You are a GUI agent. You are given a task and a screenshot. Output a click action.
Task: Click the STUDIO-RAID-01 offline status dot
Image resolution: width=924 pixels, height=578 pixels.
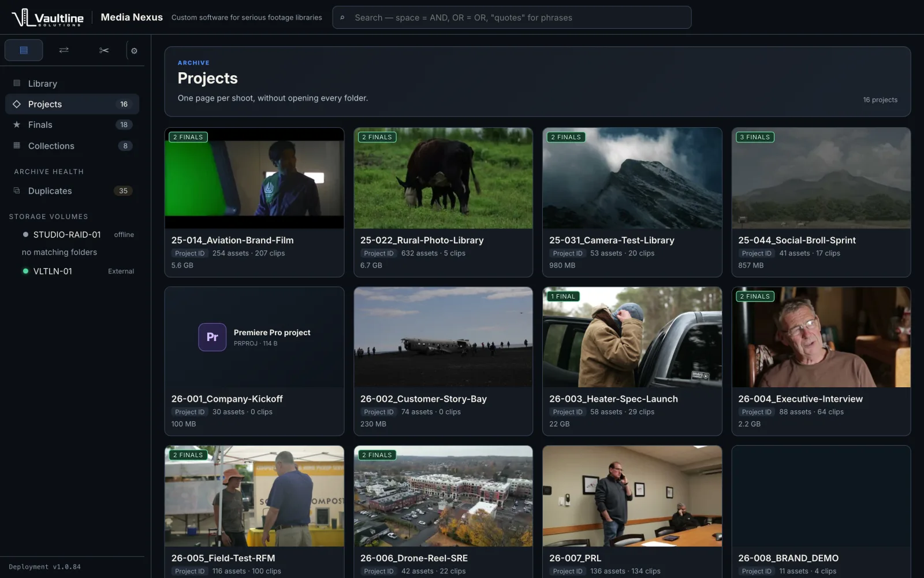[x=25, y=235]
